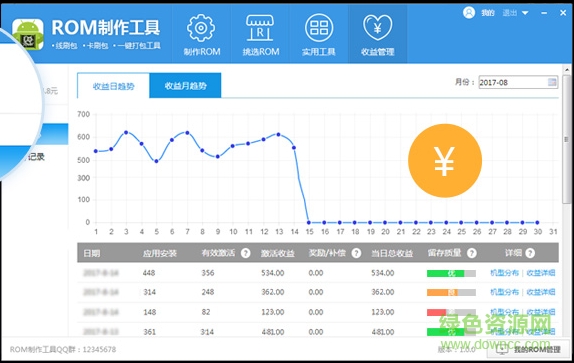Click the 我的 account link
The width and height of the screenshot is (574, 363).
pos(488,13)
